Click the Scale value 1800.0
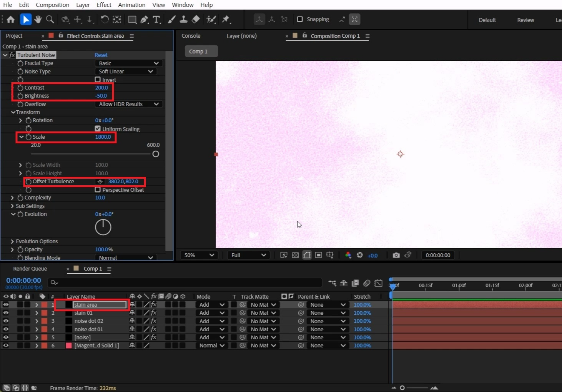 (x=103, y=137)
